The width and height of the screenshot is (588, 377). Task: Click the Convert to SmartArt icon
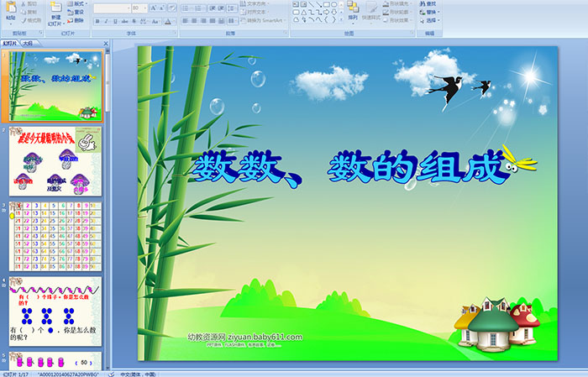[243, 20]
